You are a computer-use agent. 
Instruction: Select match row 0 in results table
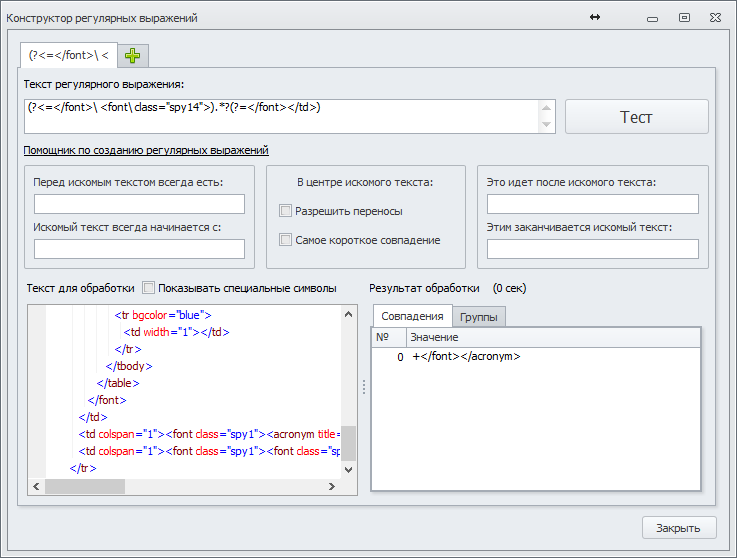coord(465,357)
